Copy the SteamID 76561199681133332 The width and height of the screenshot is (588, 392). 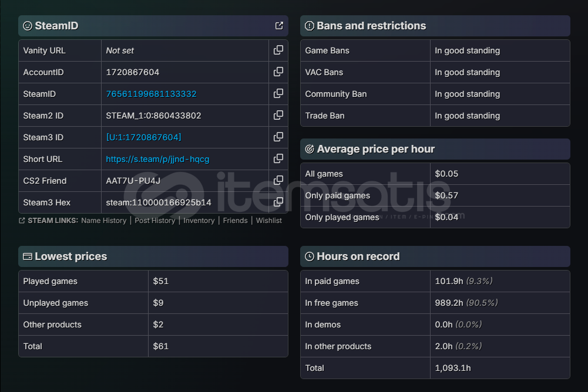click(x=278, y=94)
